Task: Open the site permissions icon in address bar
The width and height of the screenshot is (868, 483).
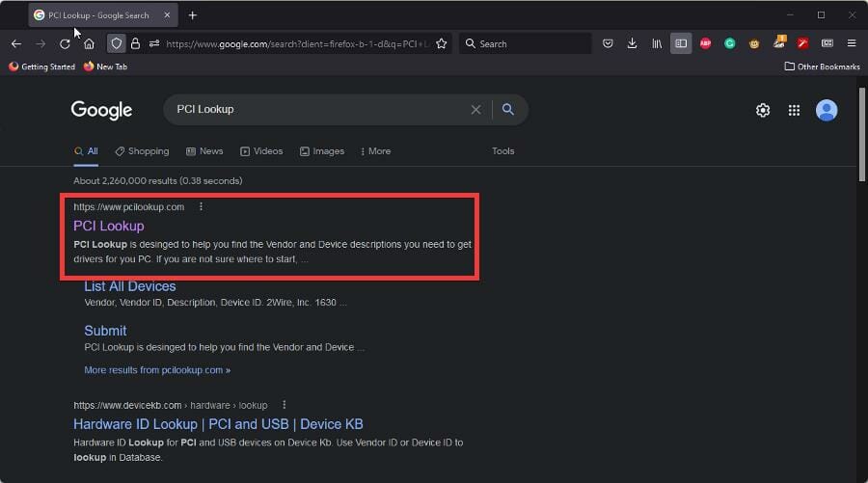Action: coord(154,43)
